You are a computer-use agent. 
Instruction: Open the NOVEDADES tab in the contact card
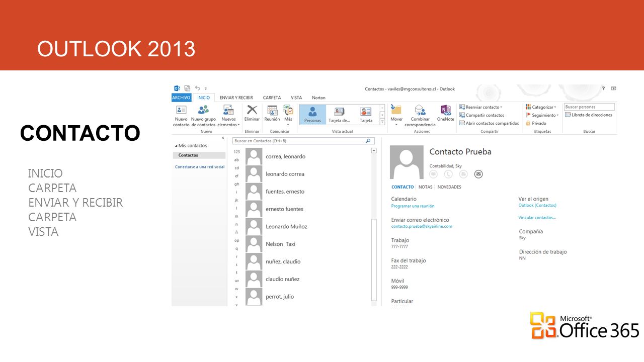(449, 187)
